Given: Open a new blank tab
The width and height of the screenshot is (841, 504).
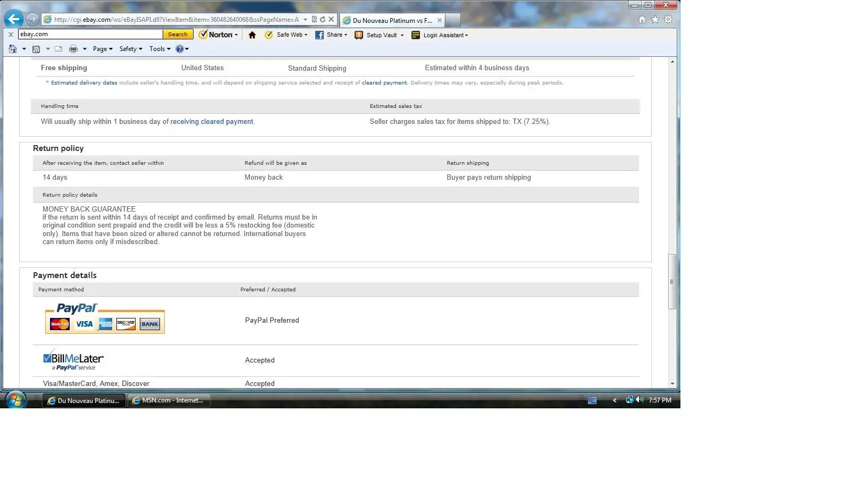Looking at the screenshot, I should [x=452, y=20].
